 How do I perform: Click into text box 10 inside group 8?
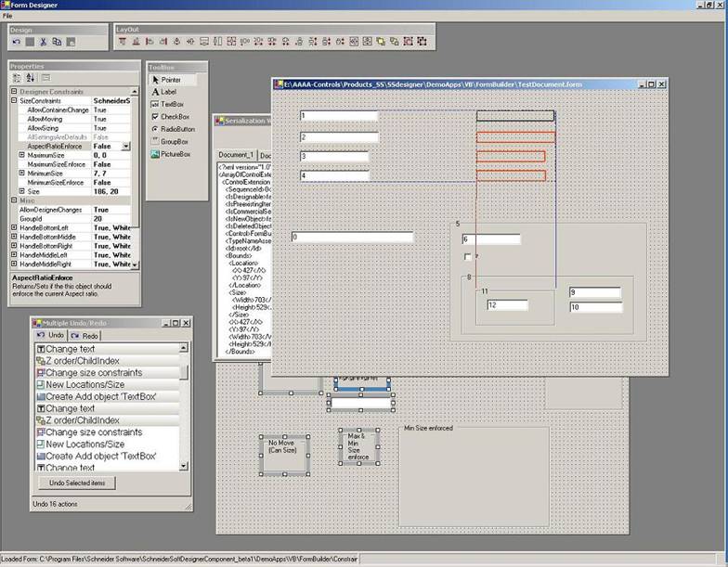point(596,307)
